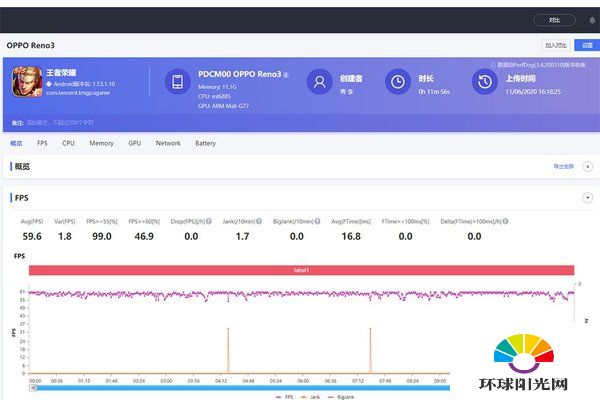Image resolution: width=600 pixels, height=400 pixels.
Task: Click the remark note input field
Action: 60,123
